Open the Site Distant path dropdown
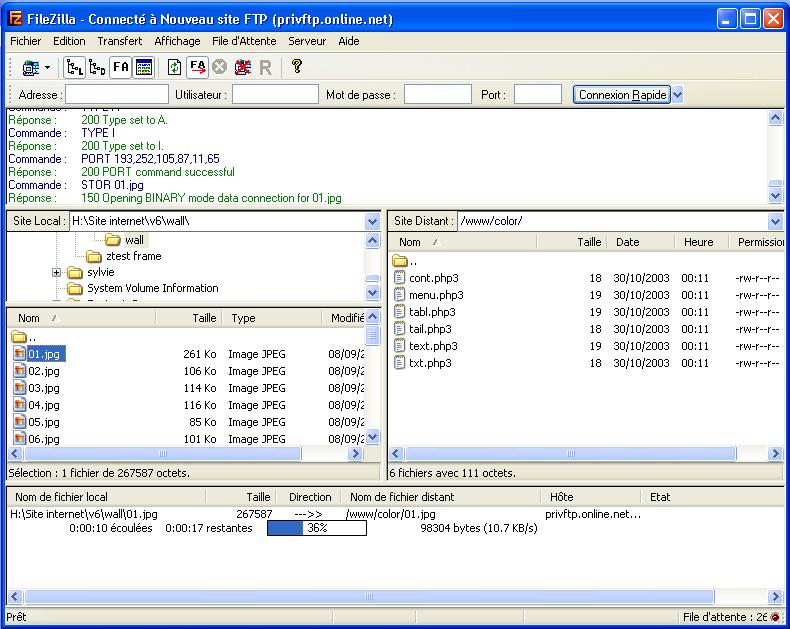Viewport: 790px width, 629px height. (775, 221)
